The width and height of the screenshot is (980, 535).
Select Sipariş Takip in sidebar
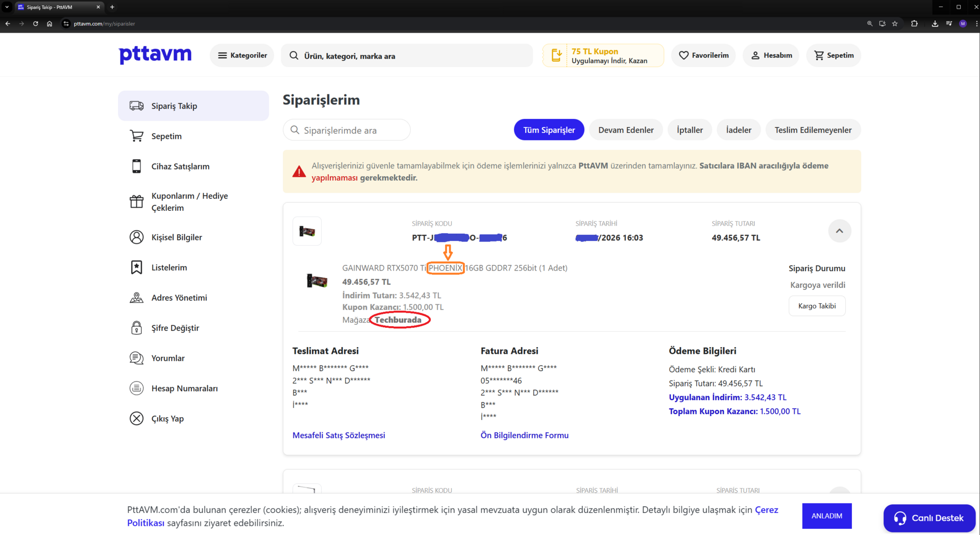click(193, 106)
